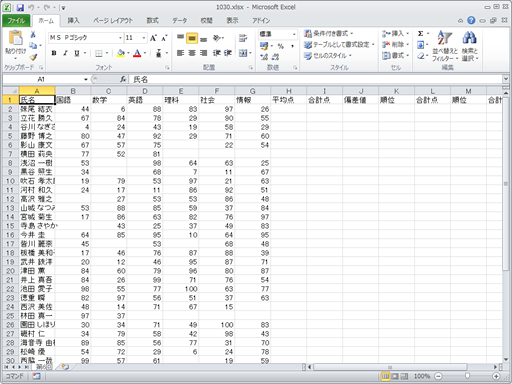
Task: Click the AutoSum sigma icon
Action: pos(421,34)
